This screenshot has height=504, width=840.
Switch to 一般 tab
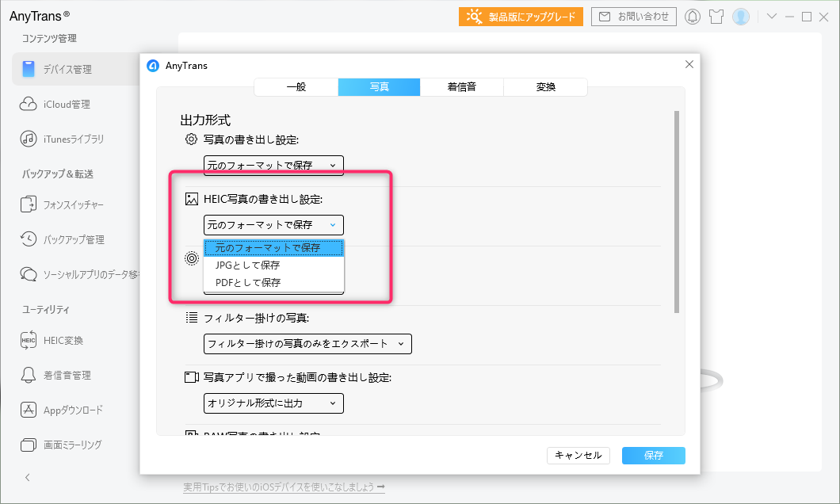(x=296, y=86)
